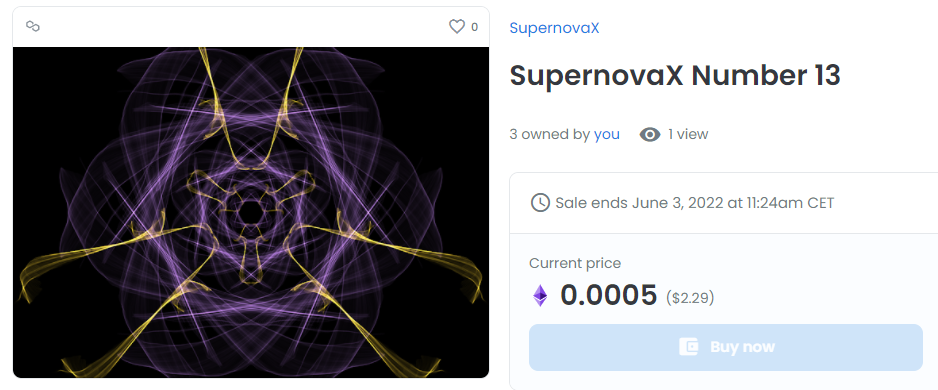This screenshot has width=938, height=390.
Task: Click the purple Ethereum icon
Action: pos(540,295)
